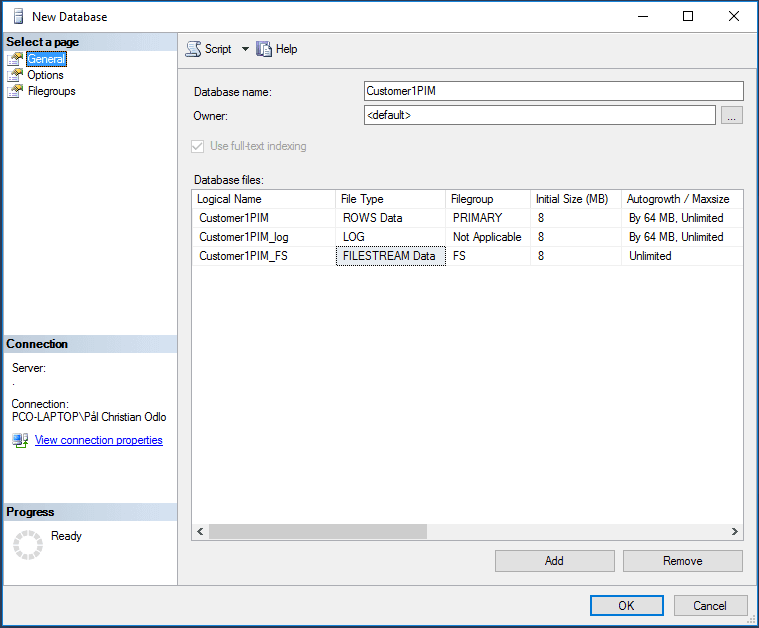Click the Help book icon
Screen dimensions: 759x628
click(264, 49)
